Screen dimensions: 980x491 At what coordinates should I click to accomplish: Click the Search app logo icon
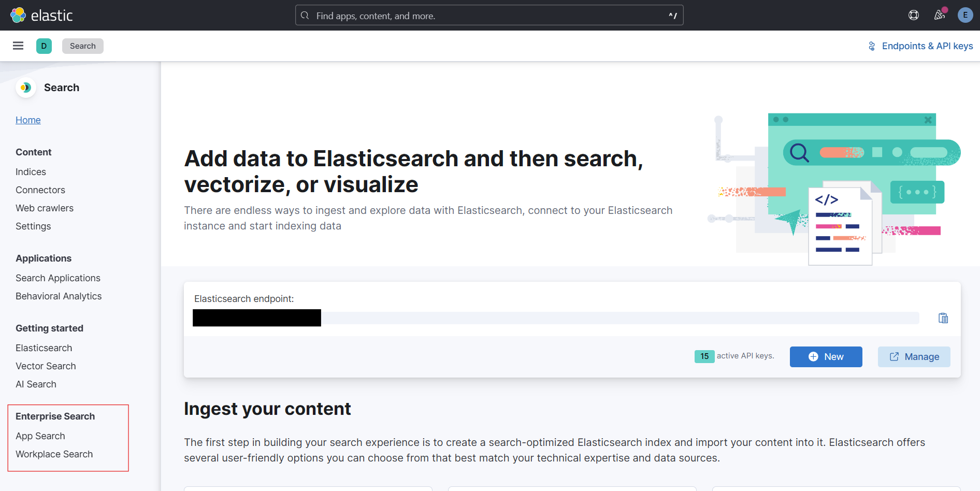pyautogui.click(x=25, y=88)
